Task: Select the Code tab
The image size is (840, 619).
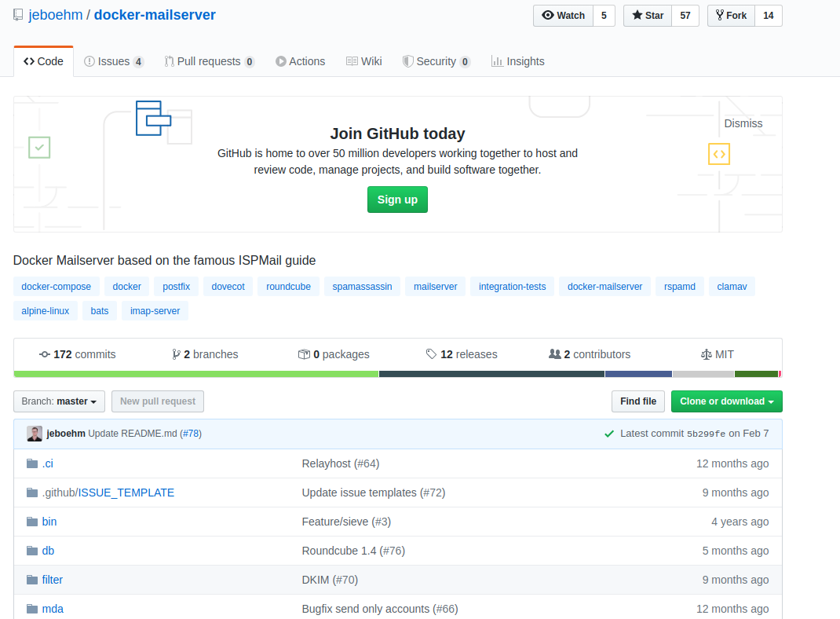Action: tap(43, 61)
